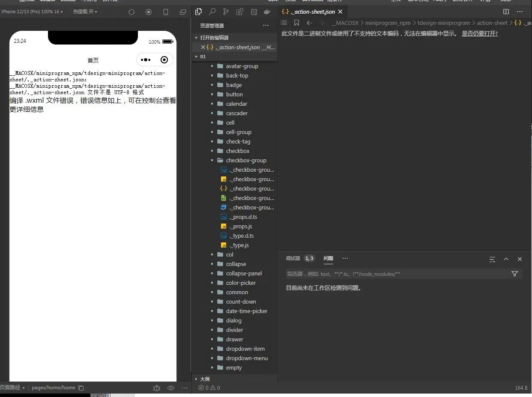The image size is (532, 397).
Task: Expand the 大纲 outline section
Action: click(234, 379)
